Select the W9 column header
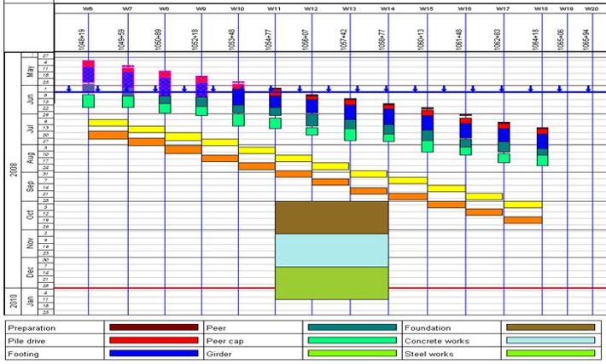Image resolution: width=606 pixels, height=364 pixels. (x=201, y=9)
